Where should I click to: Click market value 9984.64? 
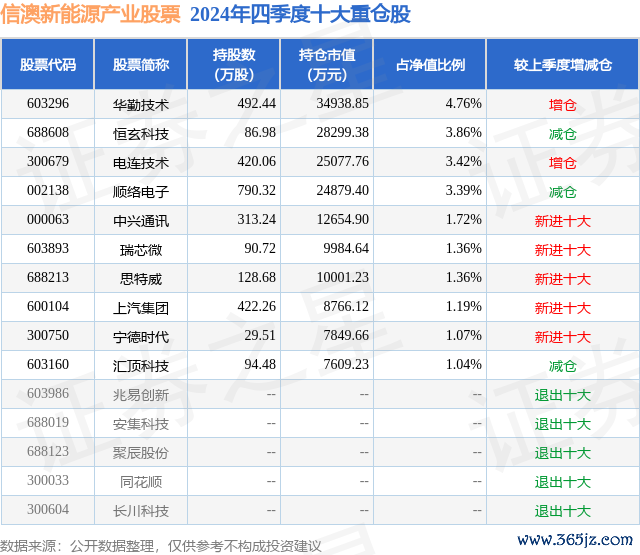[x=346, y=249]
